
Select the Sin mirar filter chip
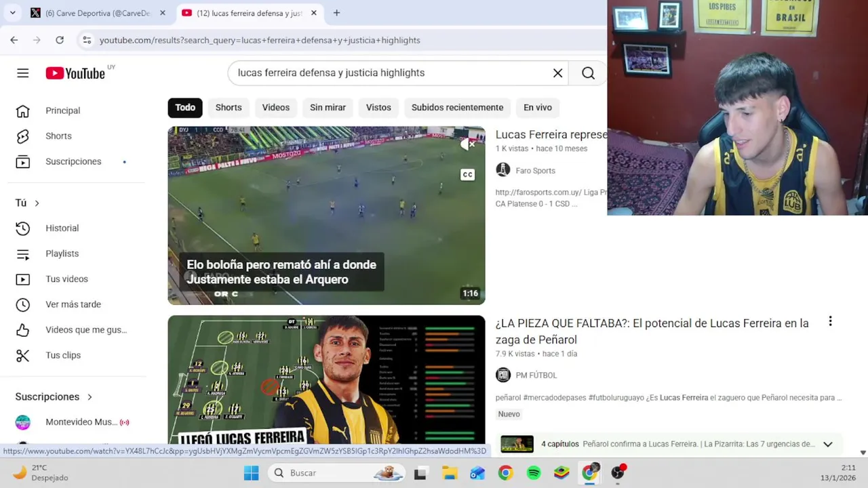coord(328,107)
